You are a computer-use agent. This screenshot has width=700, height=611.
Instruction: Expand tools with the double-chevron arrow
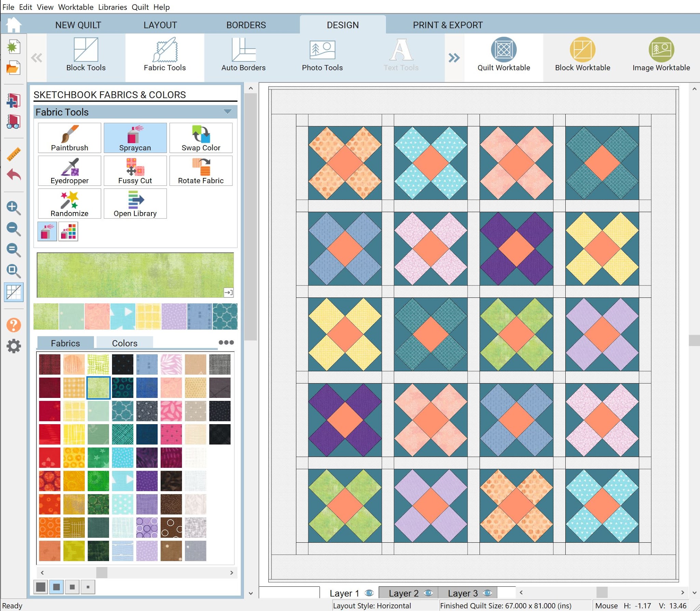pos(454,58)
